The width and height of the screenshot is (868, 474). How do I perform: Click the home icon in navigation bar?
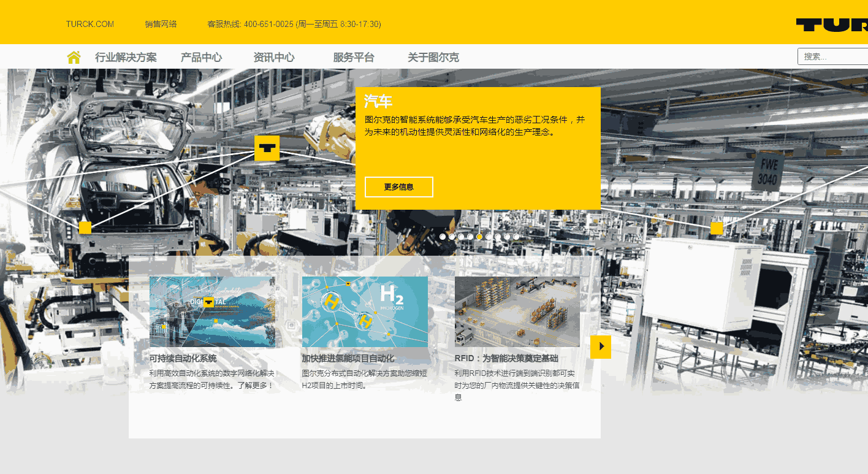click(74, 57)
